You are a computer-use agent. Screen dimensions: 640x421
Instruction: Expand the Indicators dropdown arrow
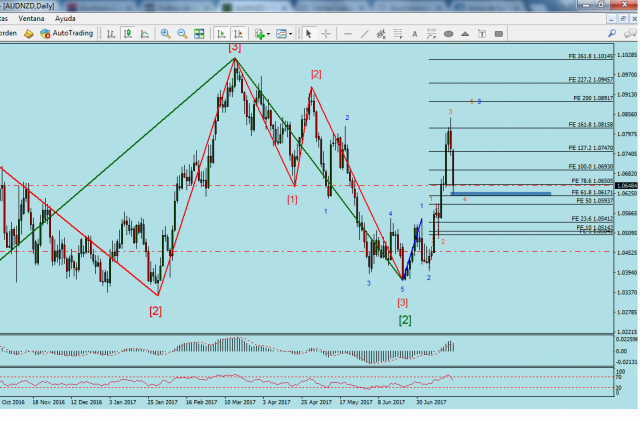coord(268,34)
